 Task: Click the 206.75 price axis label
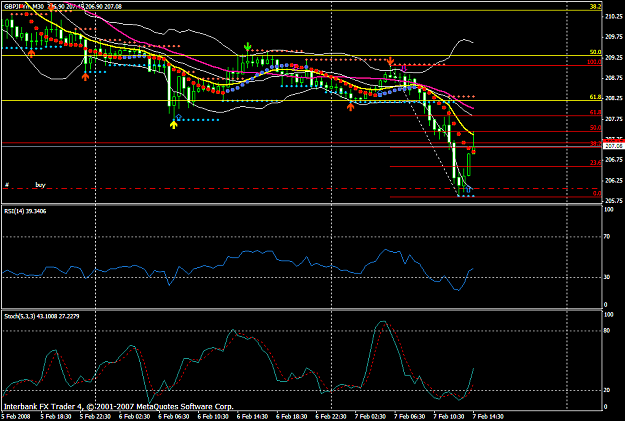614,160
